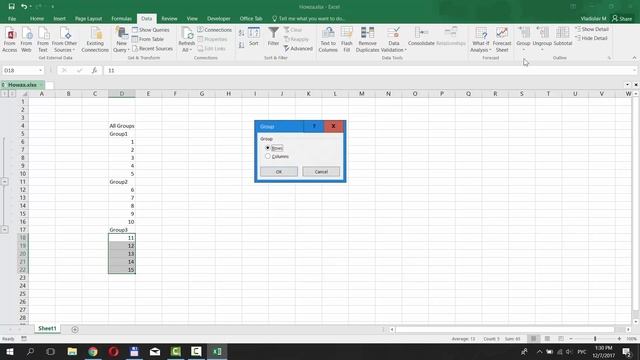
Task: Click outline level 2 button
Action: tap(12, 93)
